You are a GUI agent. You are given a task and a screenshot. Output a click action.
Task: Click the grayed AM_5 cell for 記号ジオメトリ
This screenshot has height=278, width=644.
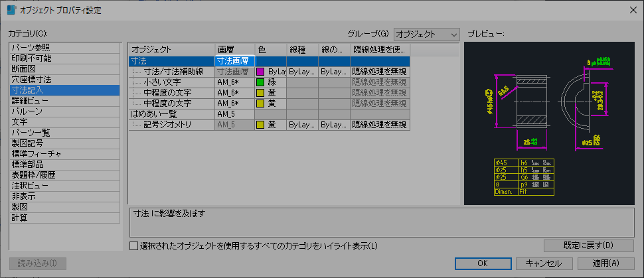pyautogui.click(x=235, y=125)
